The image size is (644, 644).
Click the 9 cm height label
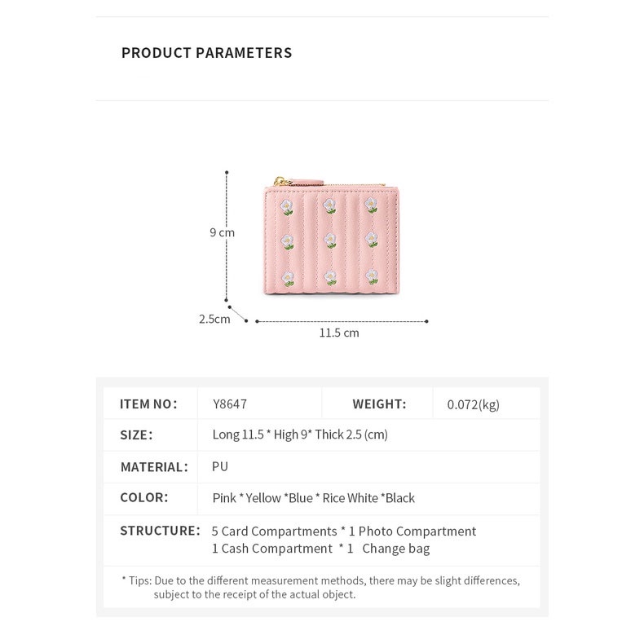222,232
